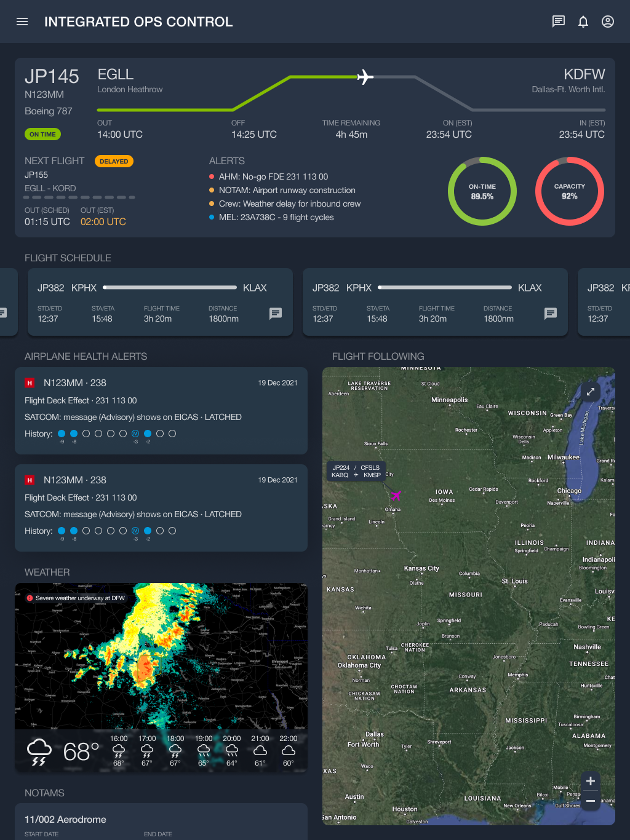The height and width of the screenshot is (840, 630).
Task: Select the NOTAM Airport runway construction alert
Action: (282, 190)
